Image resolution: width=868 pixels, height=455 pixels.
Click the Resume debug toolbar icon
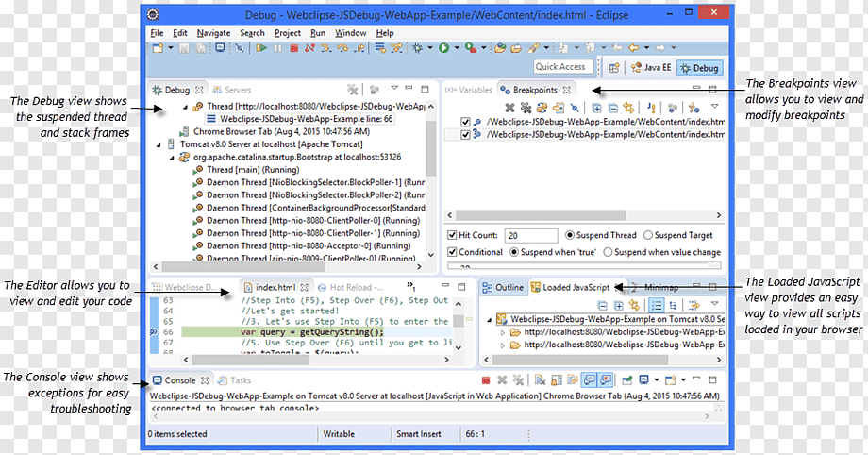(261, 48)
